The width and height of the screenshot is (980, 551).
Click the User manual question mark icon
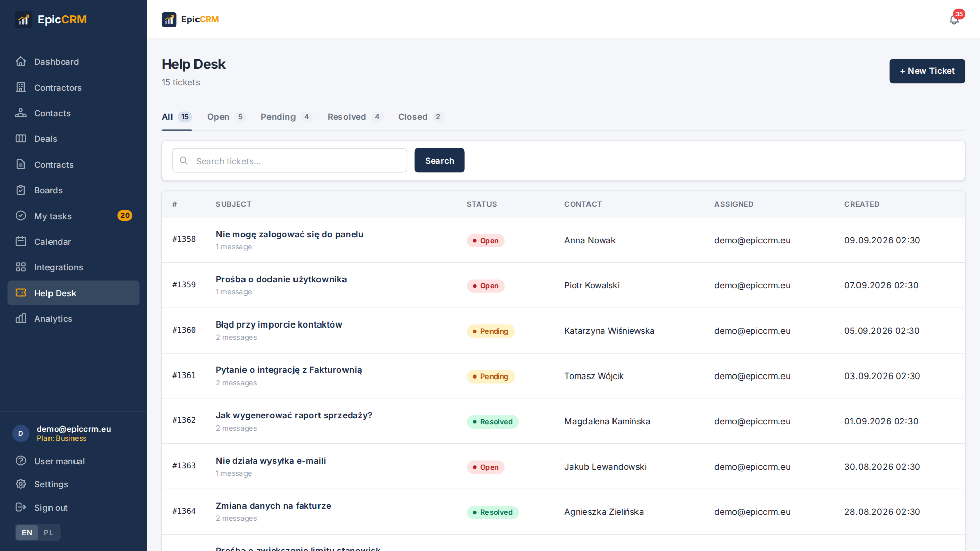[21, 461]
